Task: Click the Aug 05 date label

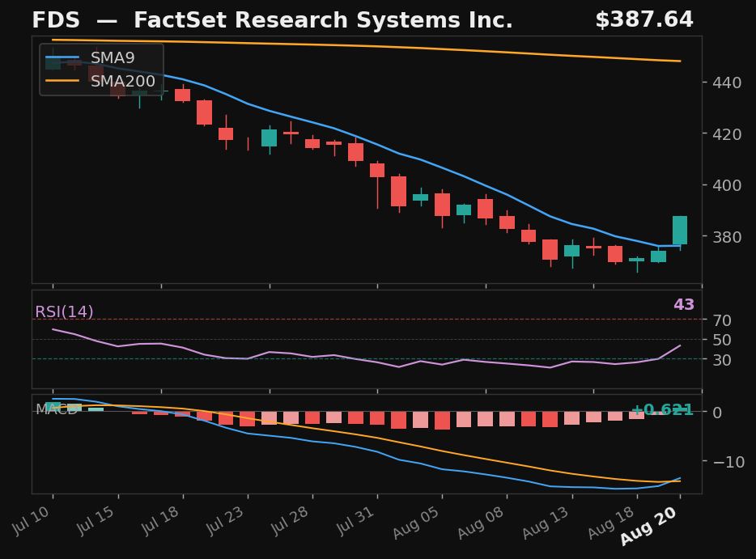Action: tap(416, 523)
